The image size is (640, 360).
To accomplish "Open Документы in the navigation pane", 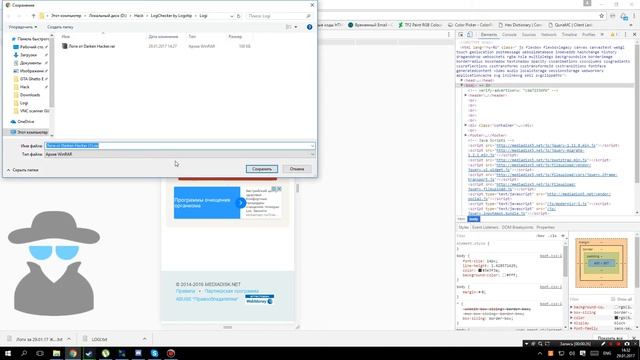I will (x=30, y=63).
